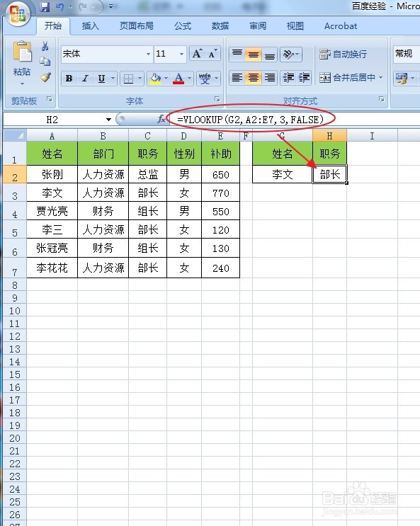Expand the font color dropdown arrow
The height and width of the screenshot is (526, 420).
[x=189, y=79]
